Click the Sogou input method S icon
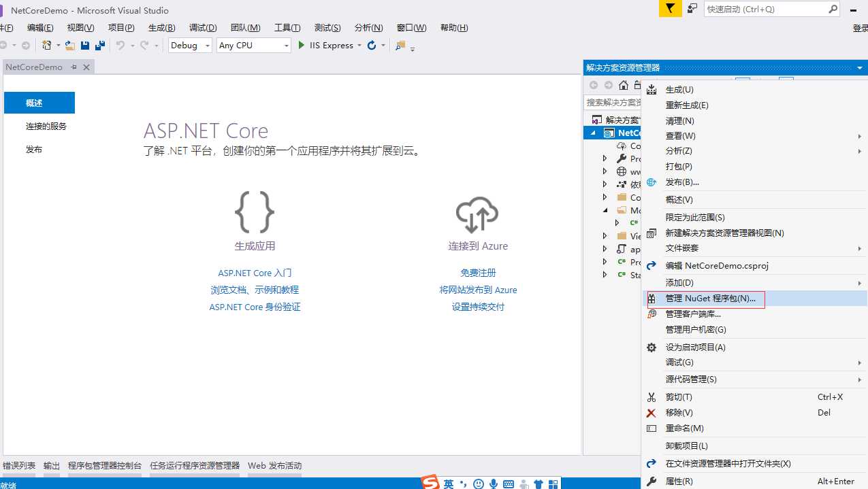 pos(430,483)
